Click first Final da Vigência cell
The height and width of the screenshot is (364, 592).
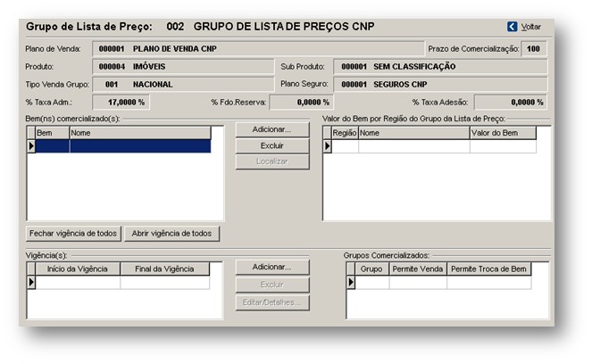coord(164,282)
